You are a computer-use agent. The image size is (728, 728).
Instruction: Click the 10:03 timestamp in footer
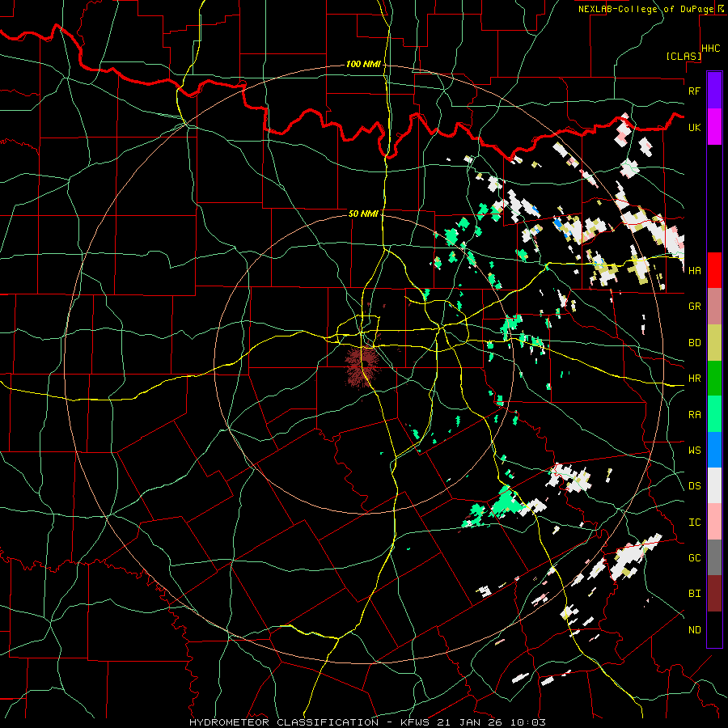click(528, 722)
